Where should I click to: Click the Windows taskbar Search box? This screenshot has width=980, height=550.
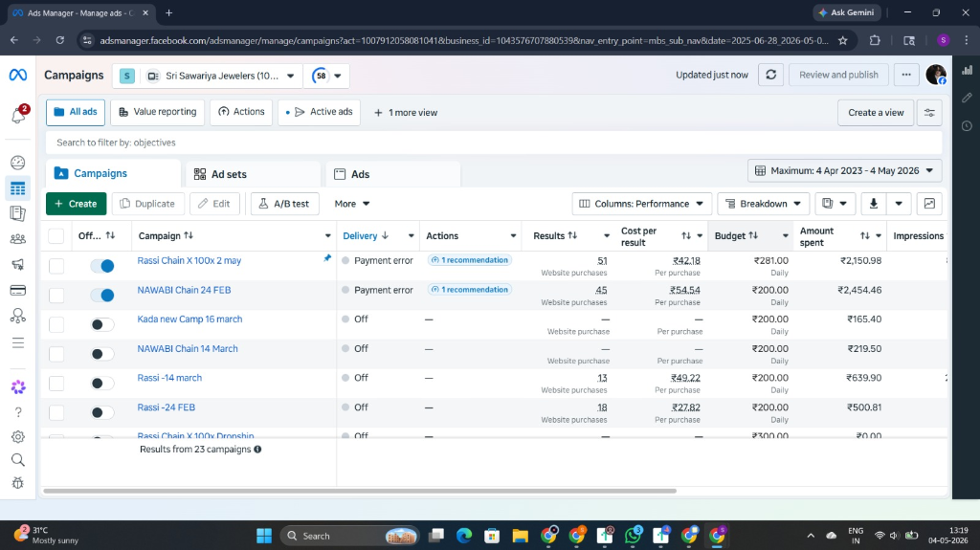[x=350, y=536]
